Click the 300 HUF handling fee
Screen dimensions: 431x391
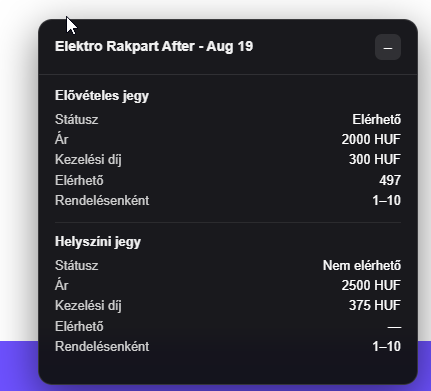coord(375,159)
